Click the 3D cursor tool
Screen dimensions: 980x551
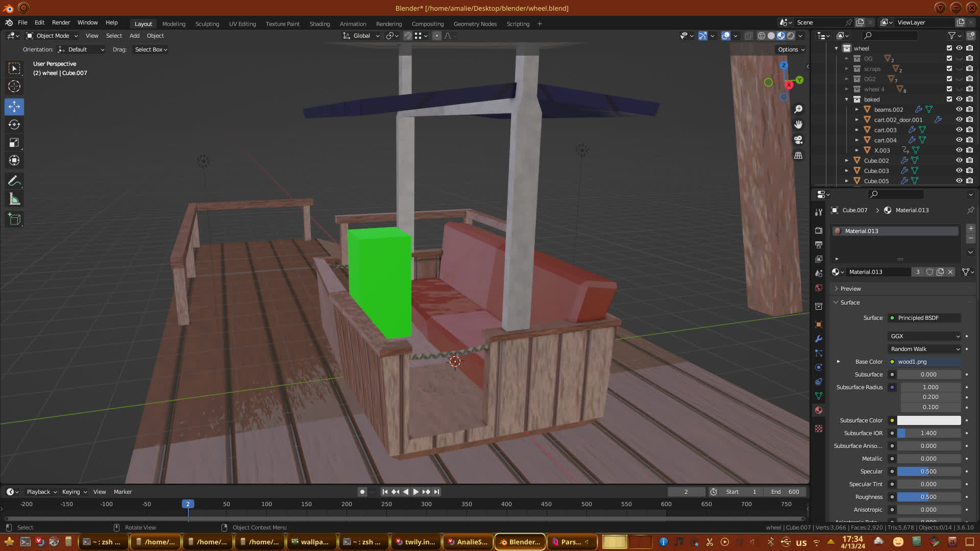(x=14, y=86)
